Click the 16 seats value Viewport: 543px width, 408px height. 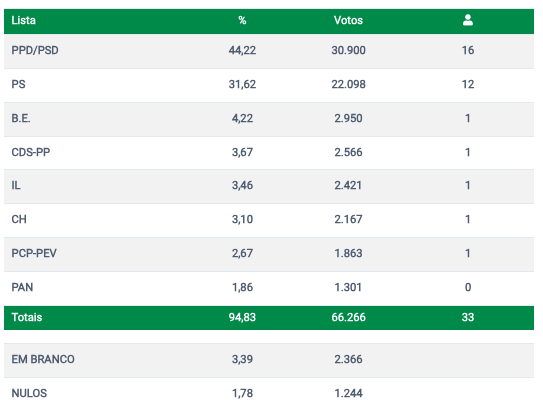point(468,51)
